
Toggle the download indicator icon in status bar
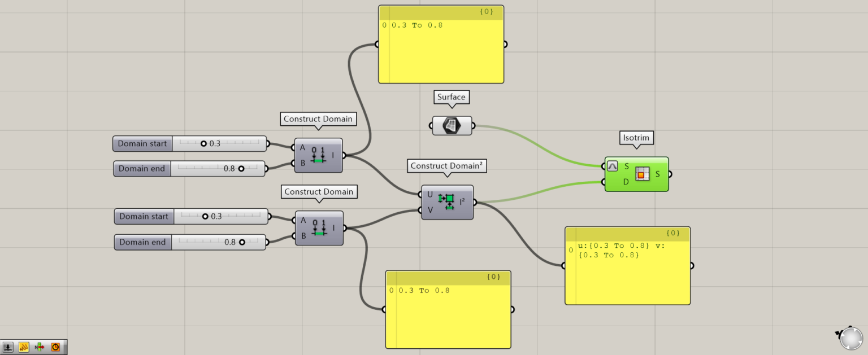(8, 347)
